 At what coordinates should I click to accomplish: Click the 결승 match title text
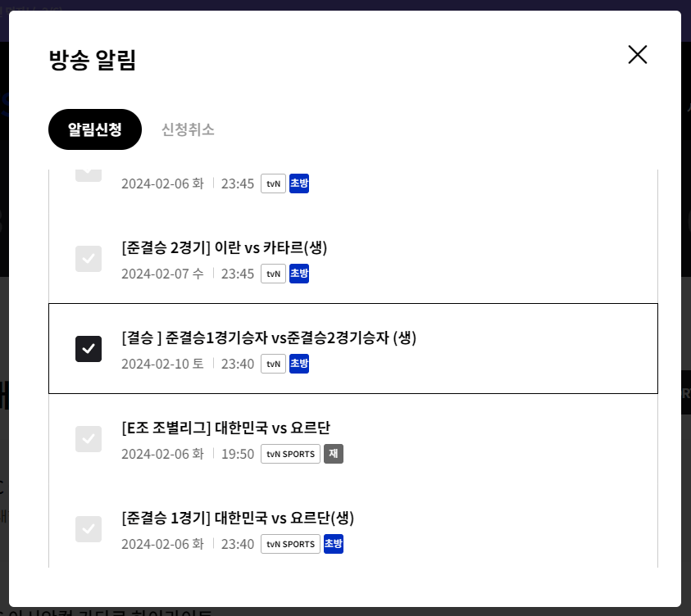click(x=269, y=337)
